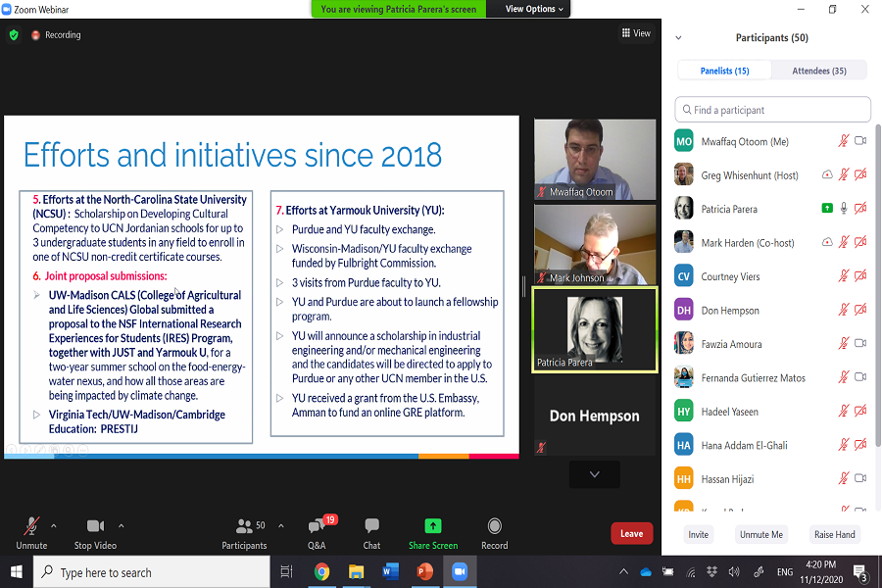Leave the webinar
The image size is (882, 588).
point(632,533)
